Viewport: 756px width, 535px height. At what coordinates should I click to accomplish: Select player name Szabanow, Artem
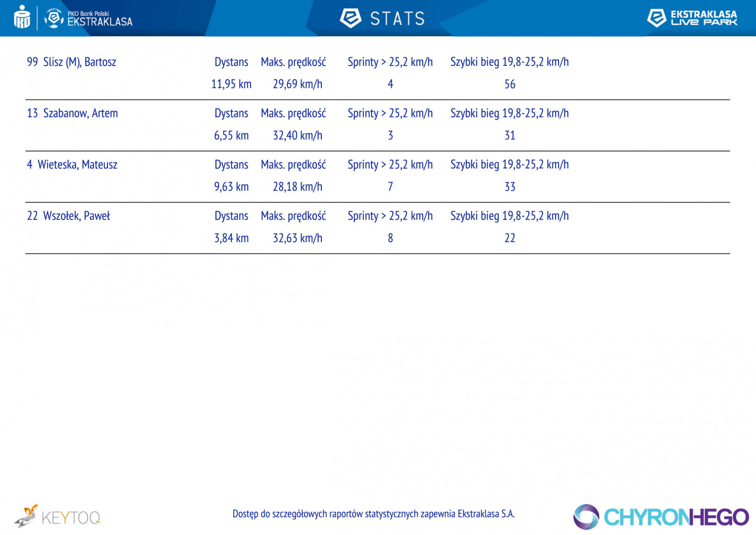point(81,113)
